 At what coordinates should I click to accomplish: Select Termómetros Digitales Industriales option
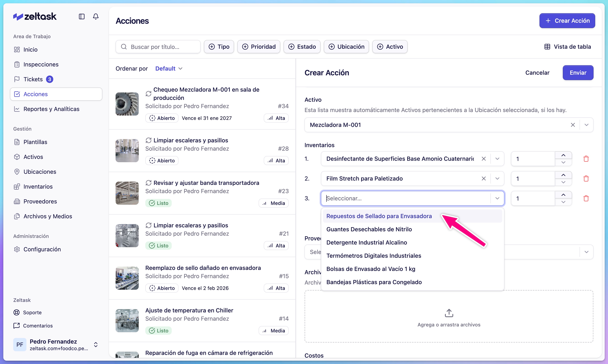click(x=413, y=256)
